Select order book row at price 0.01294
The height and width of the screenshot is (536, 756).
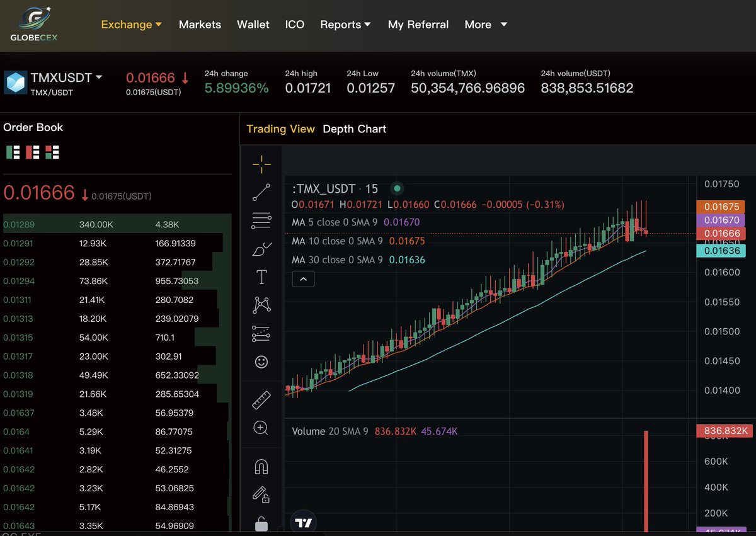(x=117, y=281)
